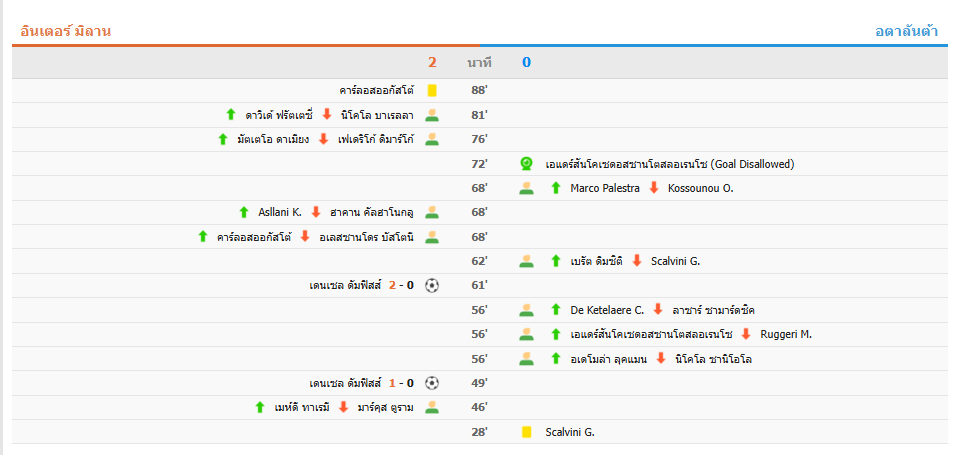Click player name เบรัต ดิมซิติ
The image size is (956, 455).
click(596, 262)
